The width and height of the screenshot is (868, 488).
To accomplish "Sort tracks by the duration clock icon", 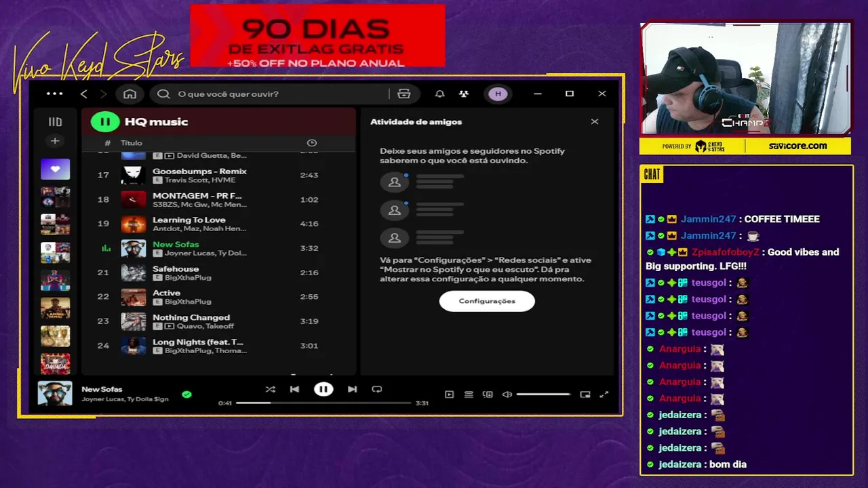I will (312, 143).
